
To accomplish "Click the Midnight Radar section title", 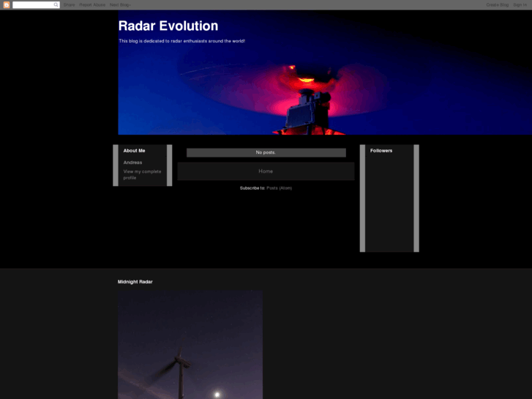I will pyautogui.click(x=135, y=282).
